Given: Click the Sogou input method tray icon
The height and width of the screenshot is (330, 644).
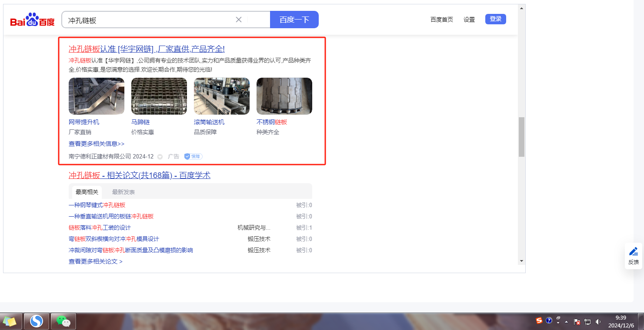Looking at the screenshot, I should [539, 320].
